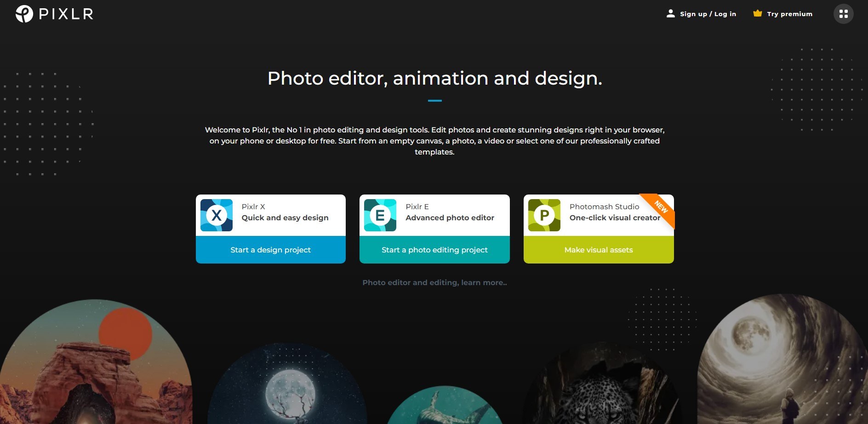Screen dimensions: 868x424
Task: Click the 'Photomash Studio' card title
Action: tap(604, 206)
